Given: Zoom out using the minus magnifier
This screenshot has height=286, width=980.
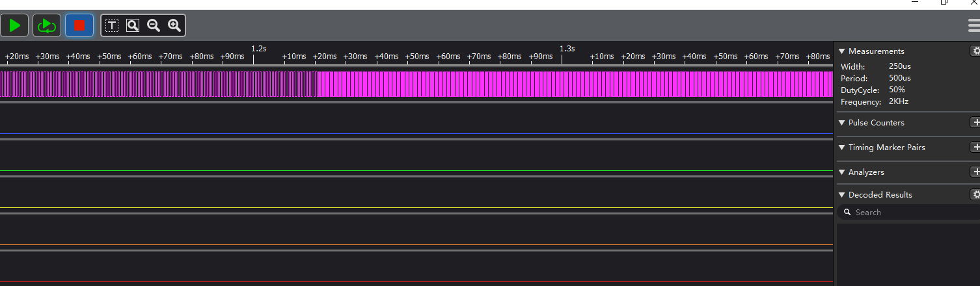Looking at the screenshot, I should point(154,26).
